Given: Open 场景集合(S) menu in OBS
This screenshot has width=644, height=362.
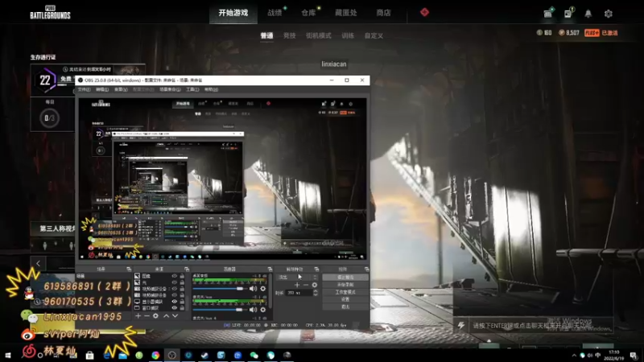Looking at the screenshot, I should point(170,89).
